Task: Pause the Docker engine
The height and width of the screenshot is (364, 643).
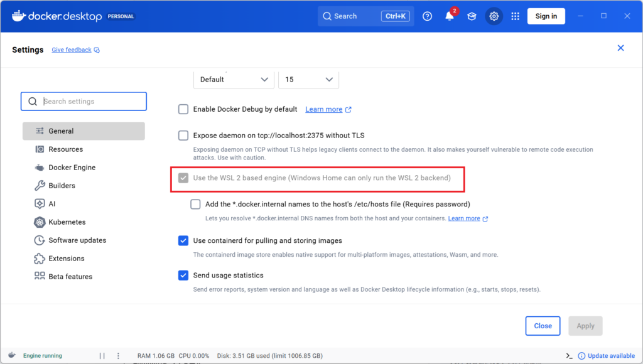Action: click(102, 356)
